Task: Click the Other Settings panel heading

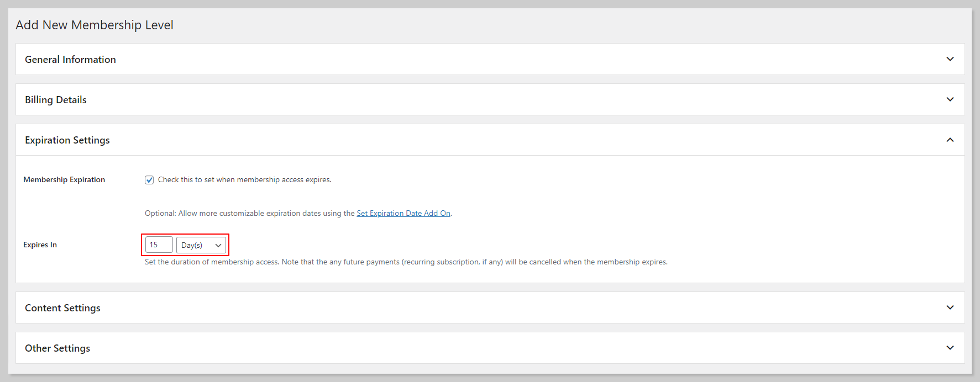Action: [x=57, y=348]
